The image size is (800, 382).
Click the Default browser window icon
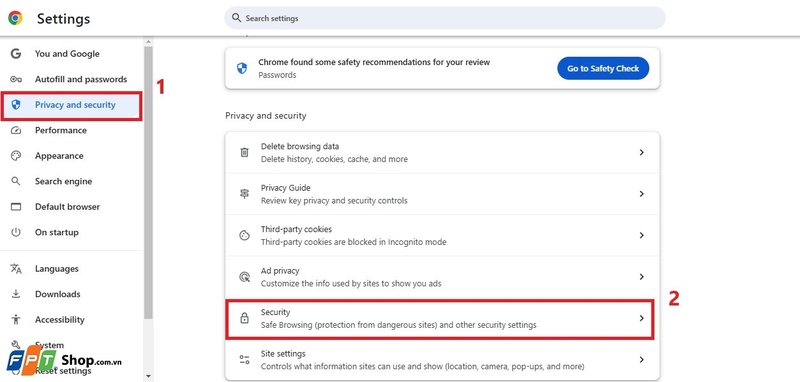coord(16,207)
